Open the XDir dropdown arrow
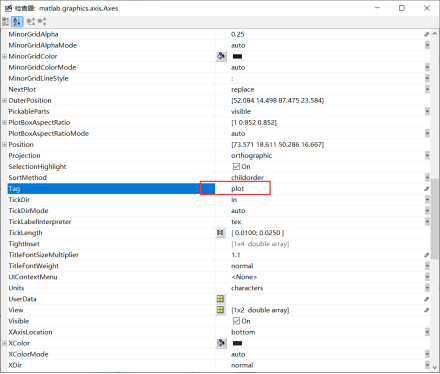Image resolution: width=440 pixels, height=374 pixels. click(427, 365)
